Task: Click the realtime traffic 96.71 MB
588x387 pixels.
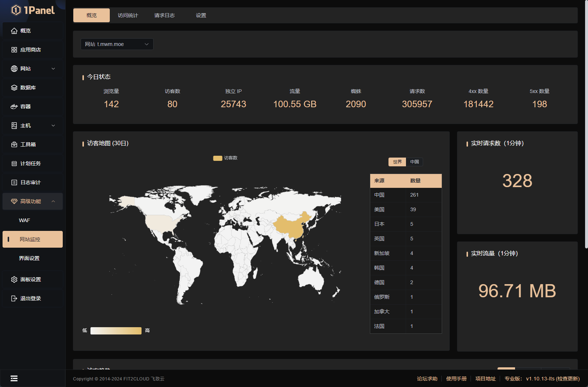Action: click(517, 291)
